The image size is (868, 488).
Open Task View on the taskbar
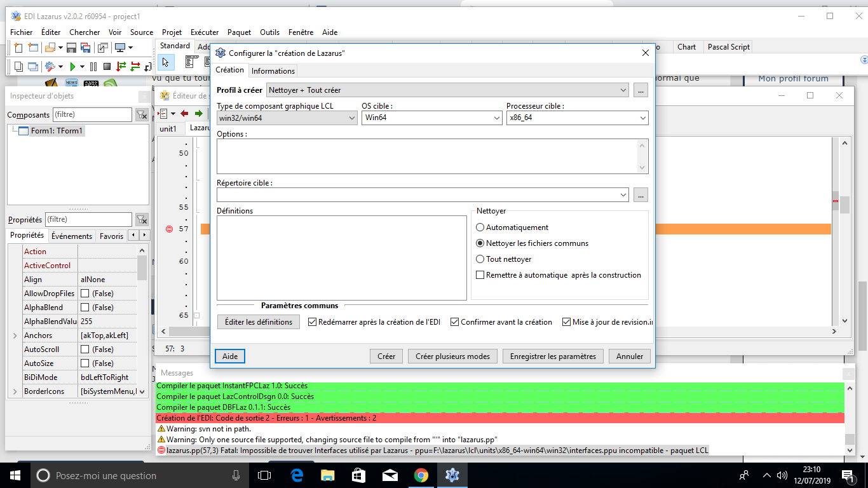265,475
